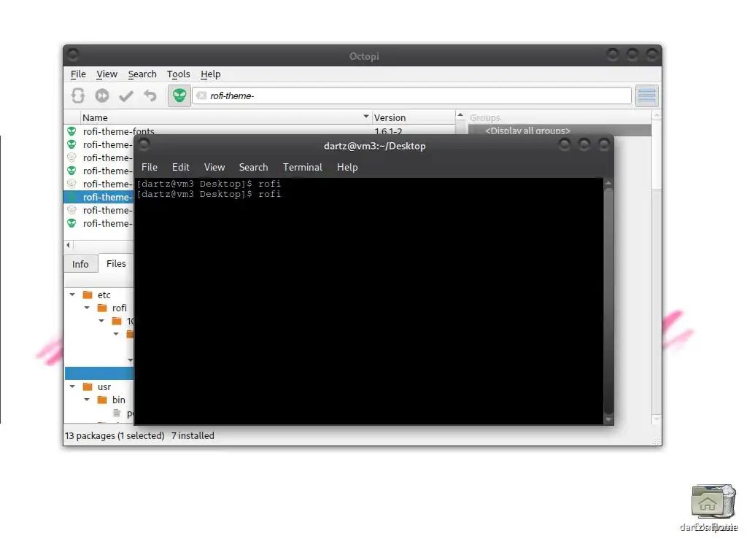Click the '7 installed' status bar text
This screenshot has height=560, width=747.
point(193,435)
